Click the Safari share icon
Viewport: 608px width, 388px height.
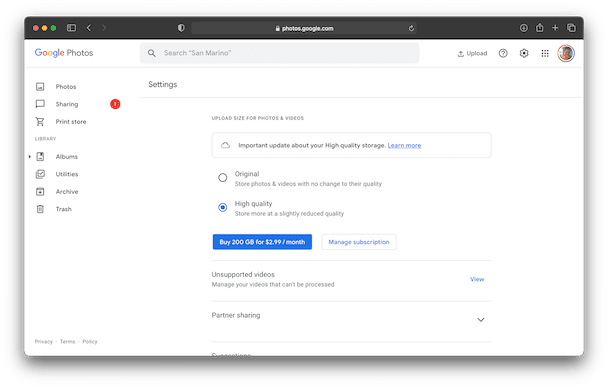click(x=539, y=28)
